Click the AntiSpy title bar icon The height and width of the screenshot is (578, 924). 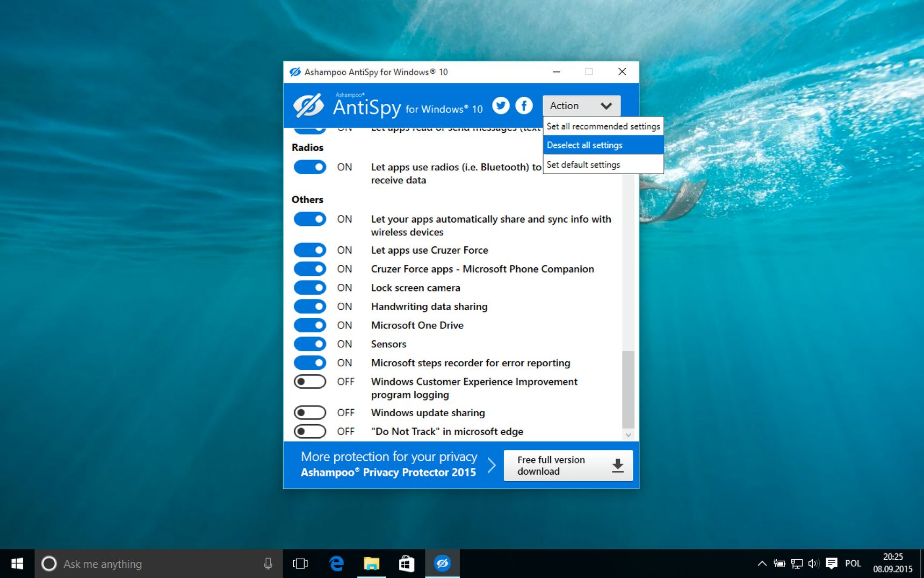point(295,72)
